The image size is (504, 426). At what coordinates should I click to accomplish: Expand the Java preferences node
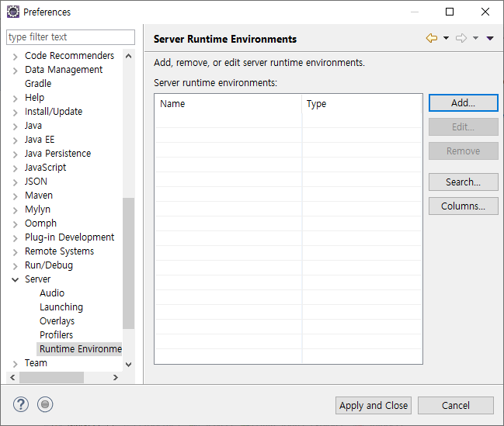coord(15,126)
